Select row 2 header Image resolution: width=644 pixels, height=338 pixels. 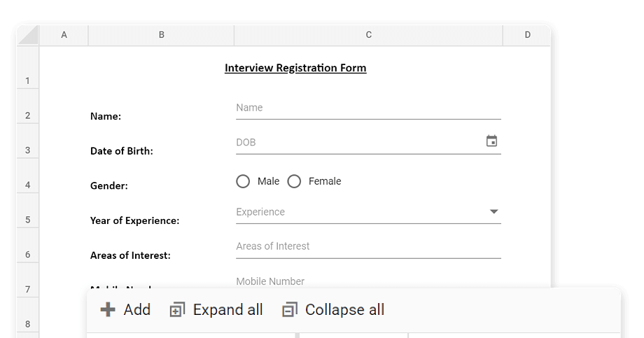(x=28, y=115)
